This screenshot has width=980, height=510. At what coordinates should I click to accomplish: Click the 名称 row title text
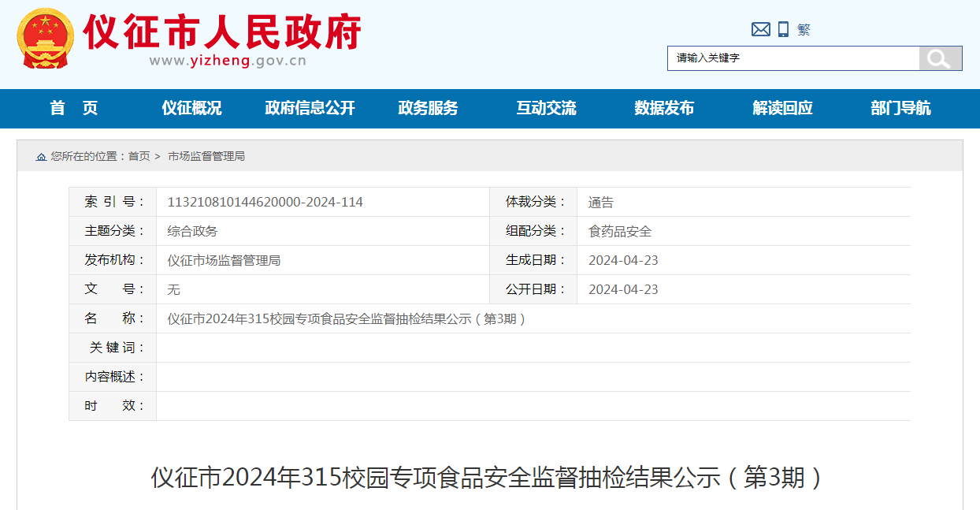[347, 318]
